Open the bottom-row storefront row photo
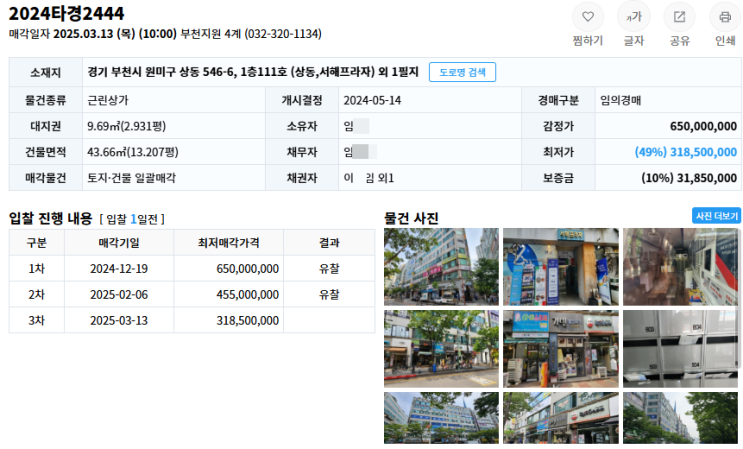This screenshot has width=743, height=449. (x=561, y=418)
